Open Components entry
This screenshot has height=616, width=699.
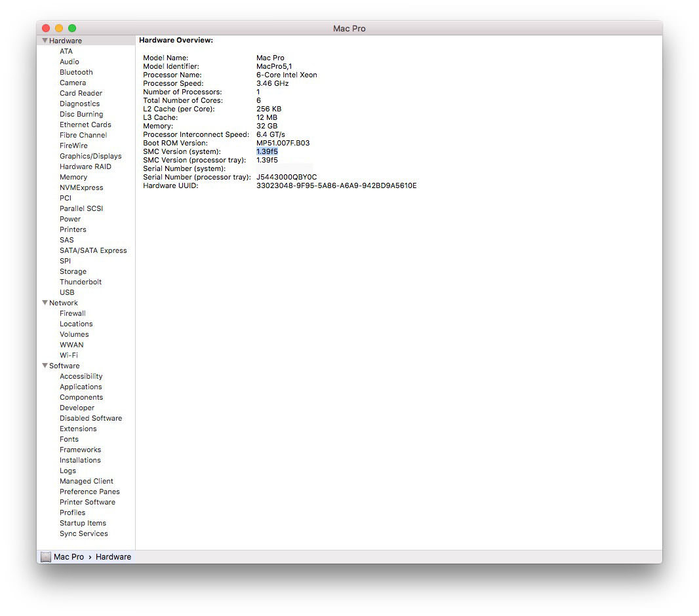[x=81, y=397]
